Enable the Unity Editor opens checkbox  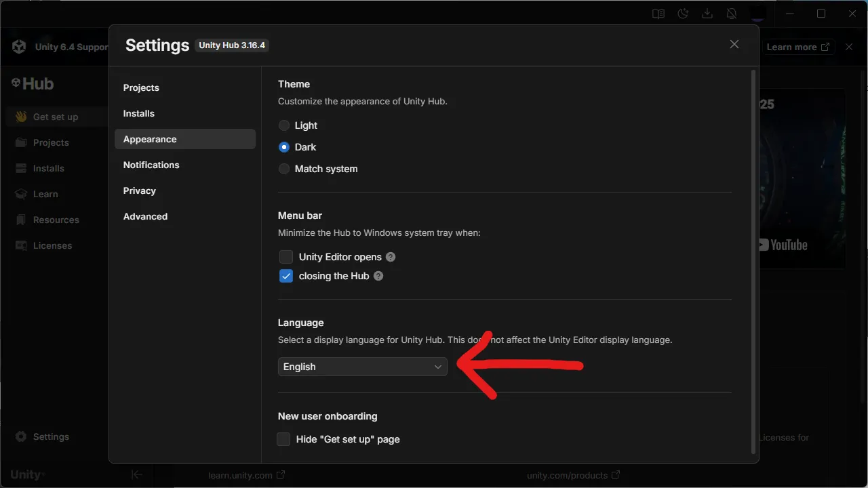click(x=286, y=257)
